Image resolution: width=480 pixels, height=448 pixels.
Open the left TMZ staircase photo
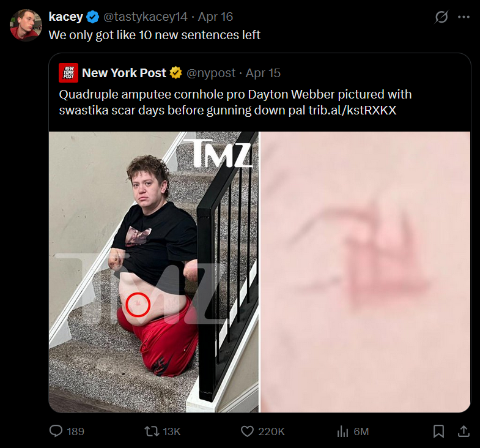click(x=153, y=272)
